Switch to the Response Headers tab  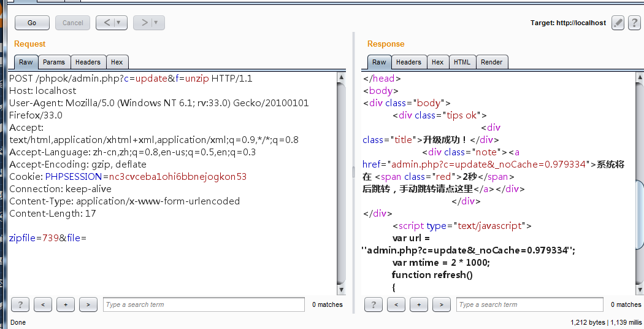[408, 62]
